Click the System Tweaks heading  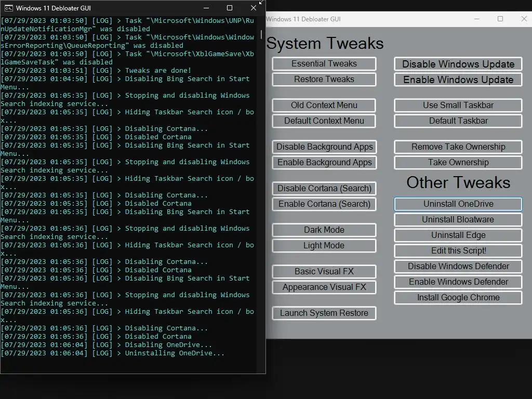tap(325, 44)
